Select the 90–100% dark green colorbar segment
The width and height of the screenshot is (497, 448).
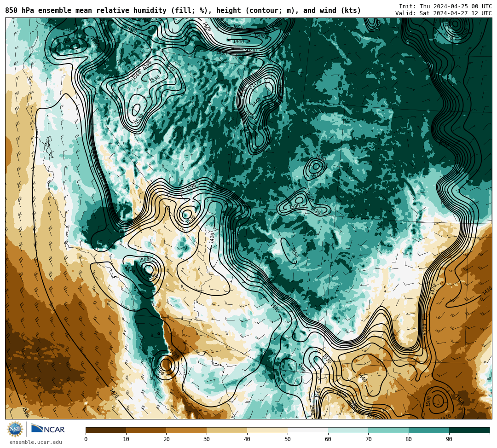(469, 430)
